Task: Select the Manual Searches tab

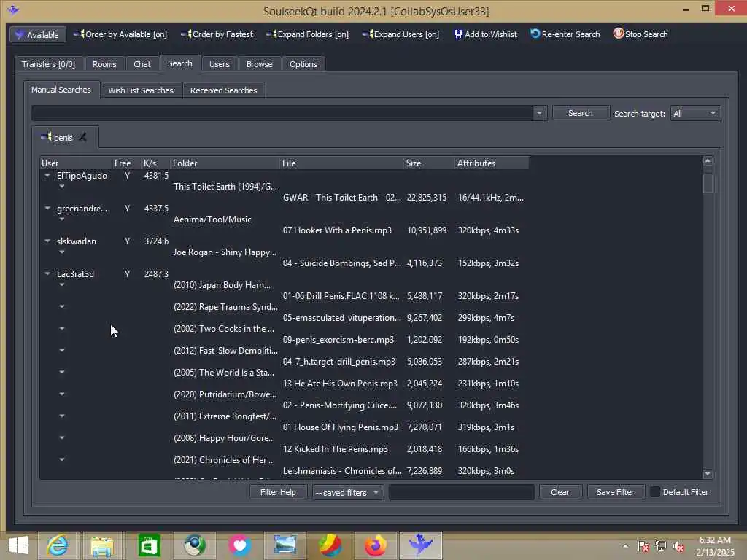Action: click(61, 90)
